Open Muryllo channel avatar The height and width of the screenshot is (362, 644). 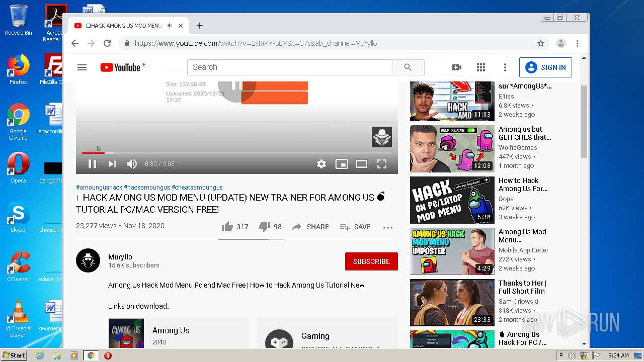coord(88,260)
